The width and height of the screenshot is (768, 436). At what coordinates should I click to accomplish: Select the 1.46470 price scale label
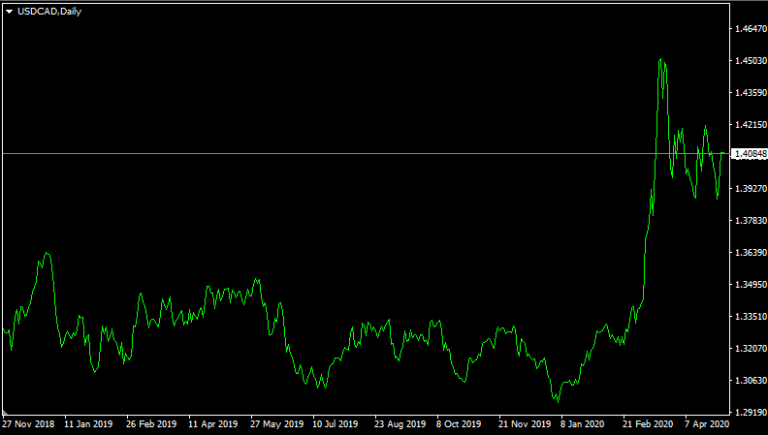(x=748, y=29)
